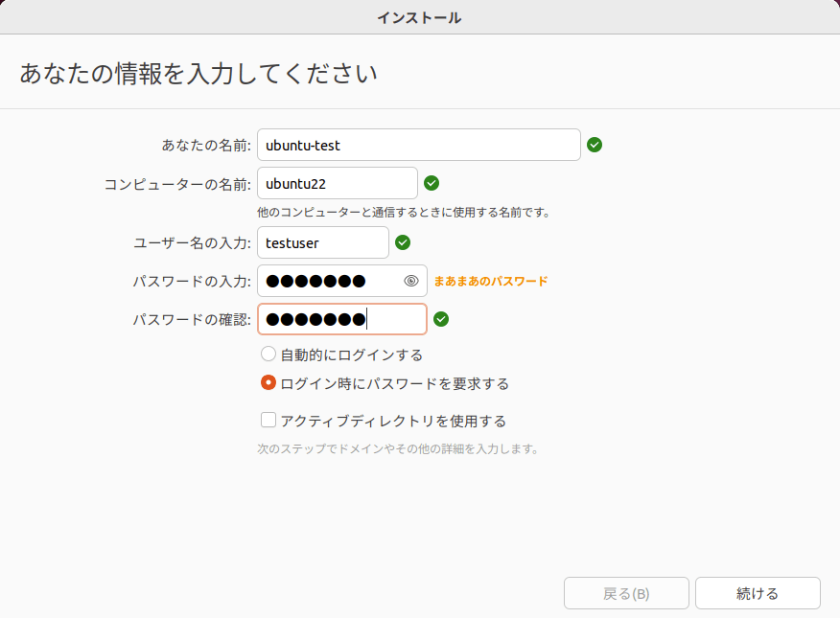Screen dimensions: 840x618
Task: Click the green checkmark beside password confirmation
Action: point(441,319)
